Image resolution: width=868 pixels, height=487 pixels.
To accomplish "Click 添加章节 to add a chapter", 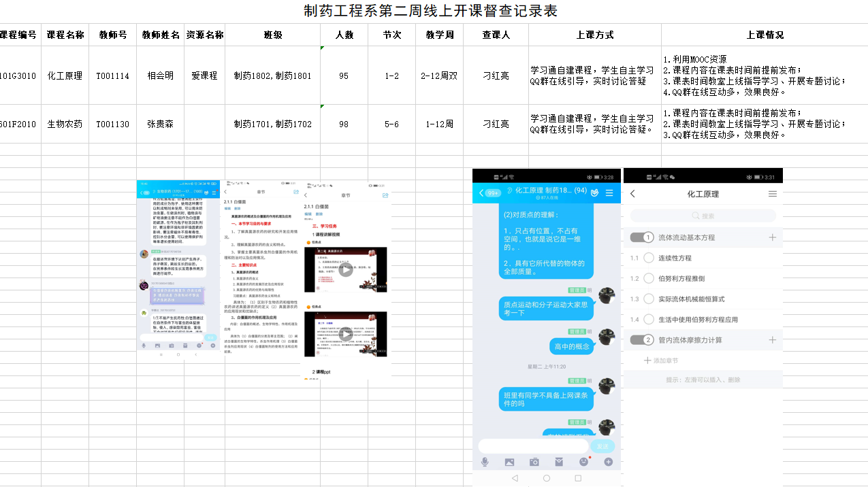I will coord(665,360).
